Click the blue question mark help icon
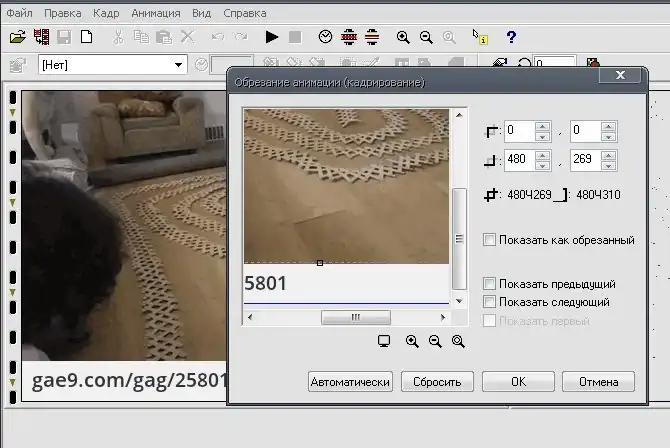Image resolution: width=670 pixels, height=448 pixels. point(511,37)
